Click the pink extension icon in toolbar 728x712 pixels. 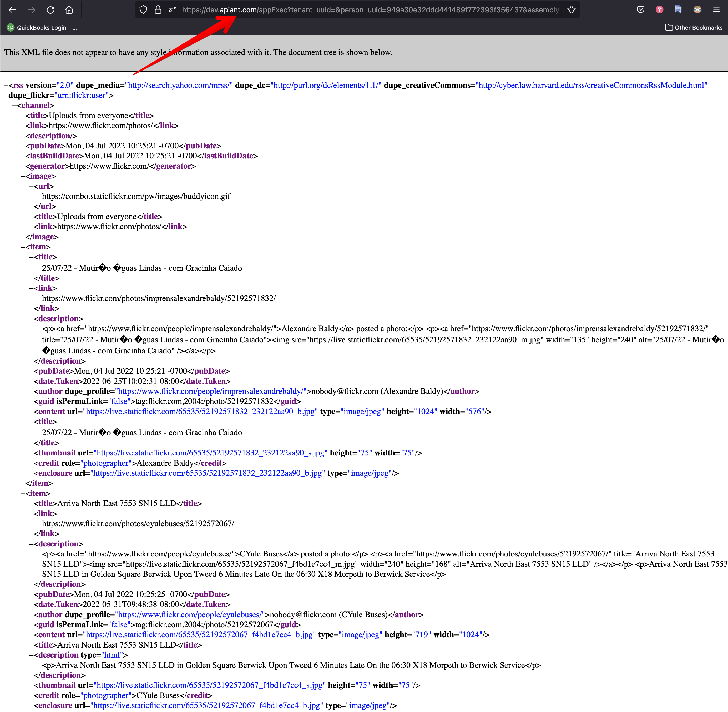pos(659,10)
